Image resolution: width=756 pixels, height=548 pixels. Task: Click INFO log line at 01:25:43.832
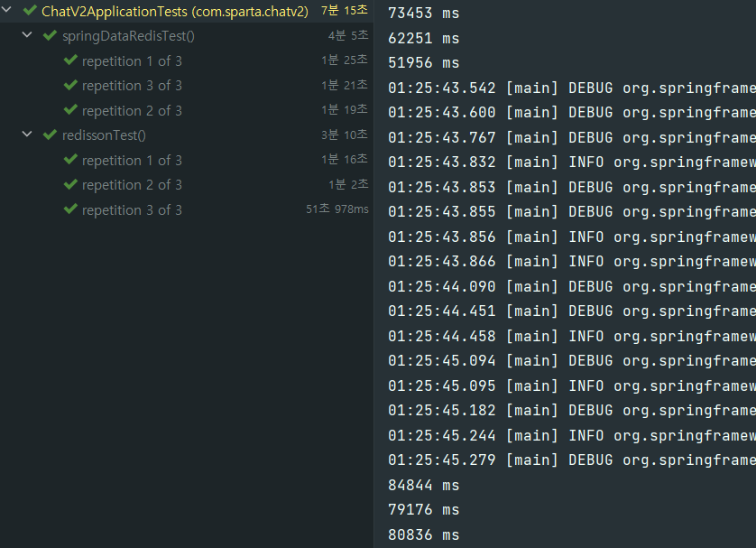pyautogui.click(x=572, y=163)
